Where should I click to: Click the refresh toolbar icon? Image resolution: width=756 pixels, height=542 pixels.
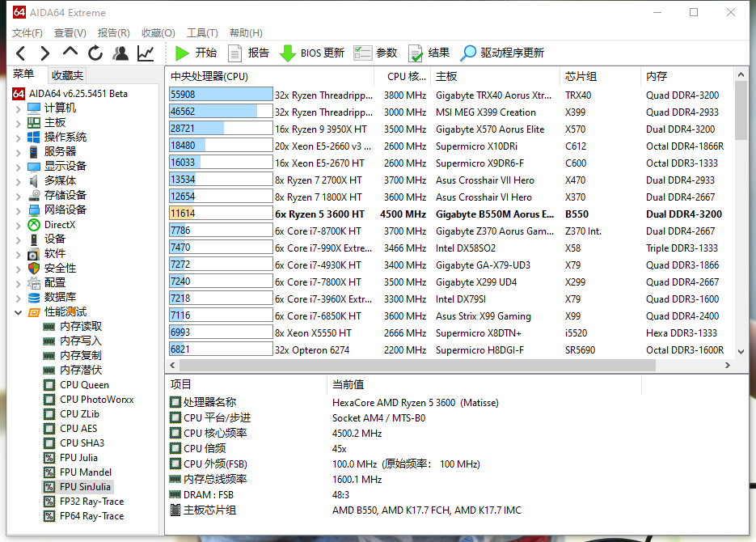[x=95, y=53]
